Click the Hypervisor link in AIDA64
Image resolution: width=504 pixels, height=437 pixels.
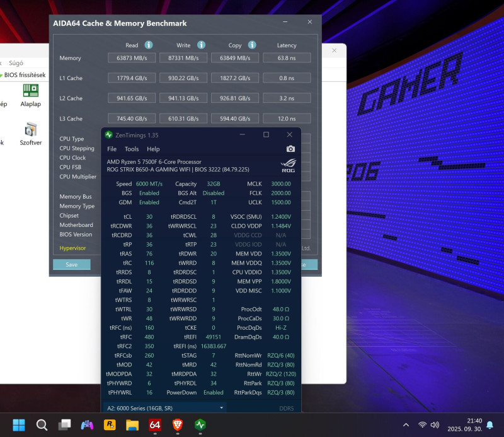tap(72, 248)
